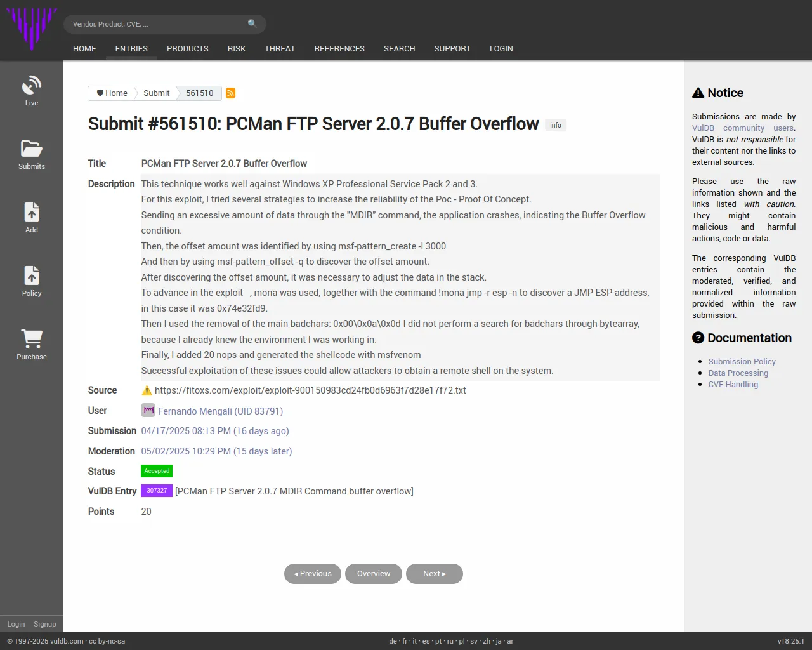This screenshot has height=650, width=812.
Task: Switch language to zh
Action: tap(487, 641)
